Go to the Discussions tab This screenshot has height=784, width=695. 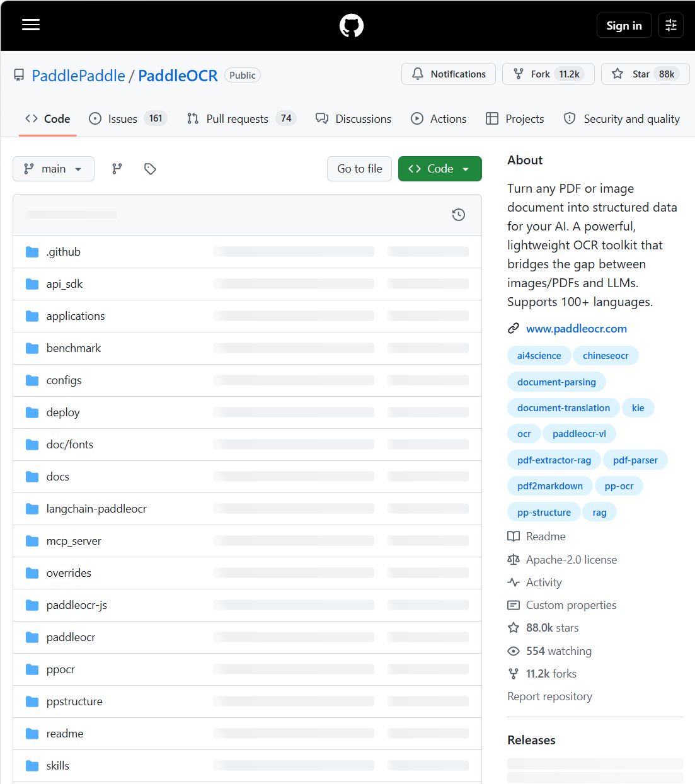(x=353, y=119)
